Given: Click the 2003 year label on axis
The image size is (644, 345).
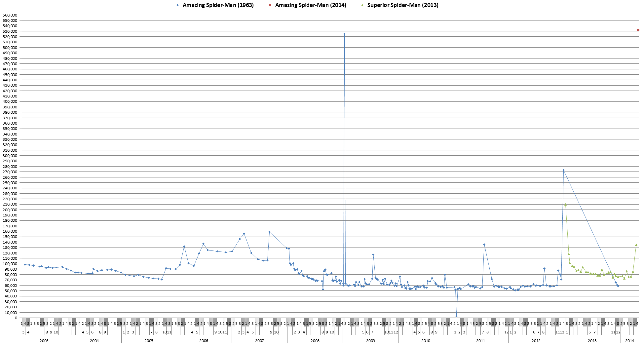Looking at the screenshot, I should click(x=44, y=341).
